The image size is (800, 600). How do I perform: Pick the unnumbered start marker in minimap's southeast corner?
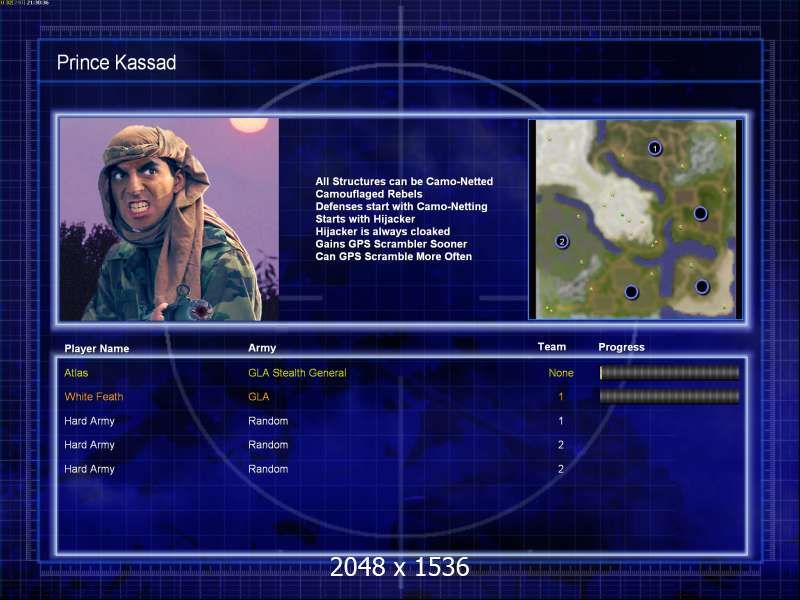click(x=702, y=287)
